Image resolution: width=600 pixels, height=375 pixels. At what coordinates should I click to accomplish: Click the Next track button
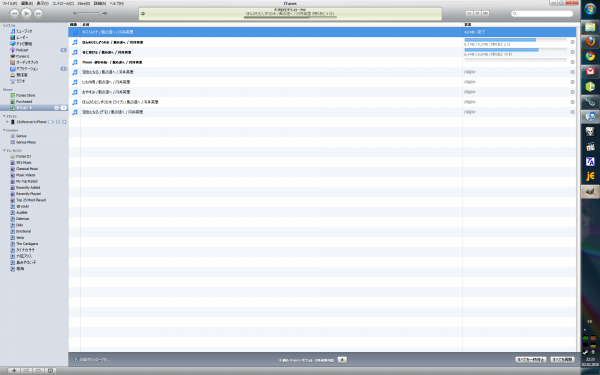tap(38, 13)
